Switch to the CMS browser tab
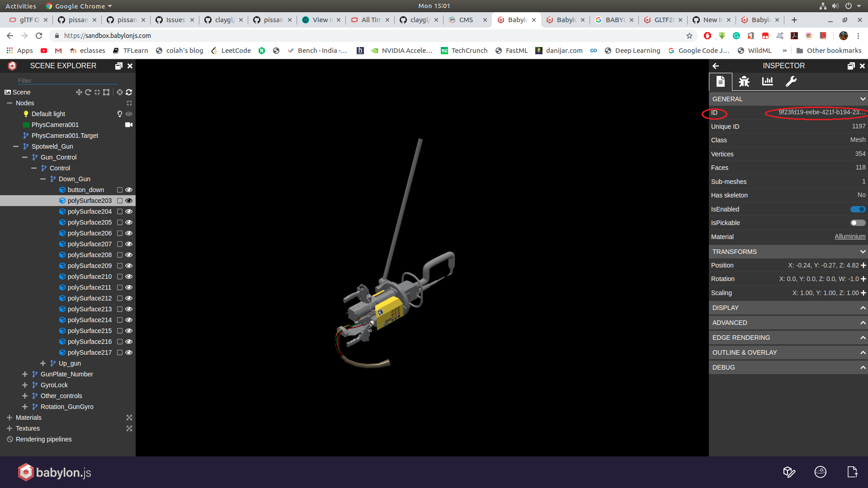This screenshot has width=868, height=488. [467, 20]
